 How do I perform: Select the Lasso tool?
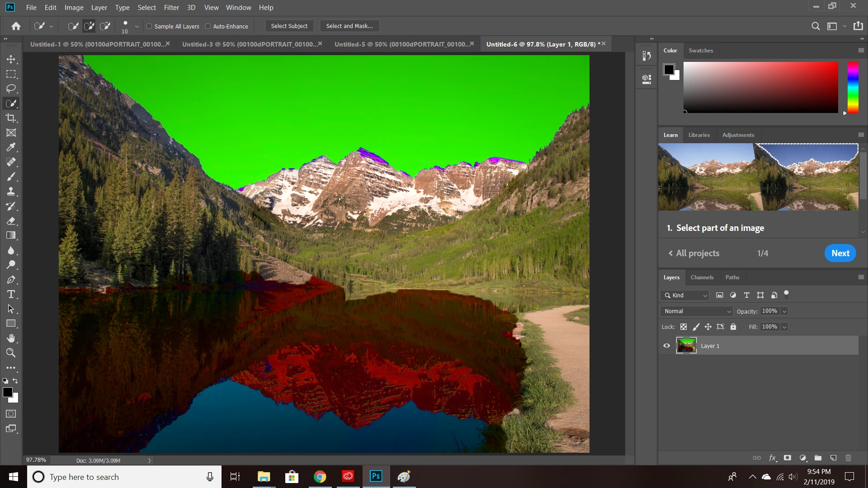point(11,89)
